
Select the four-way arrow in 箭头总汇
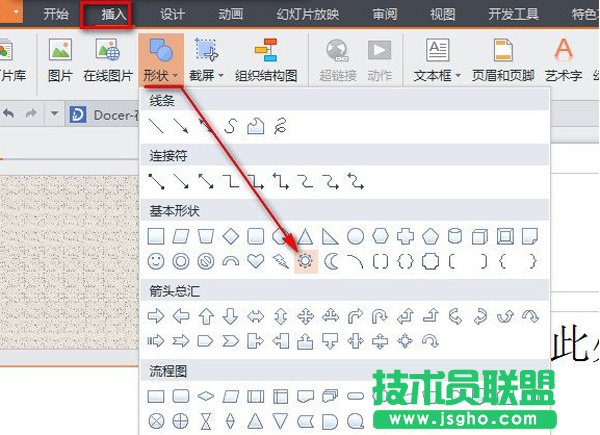(x=305, y=316)
